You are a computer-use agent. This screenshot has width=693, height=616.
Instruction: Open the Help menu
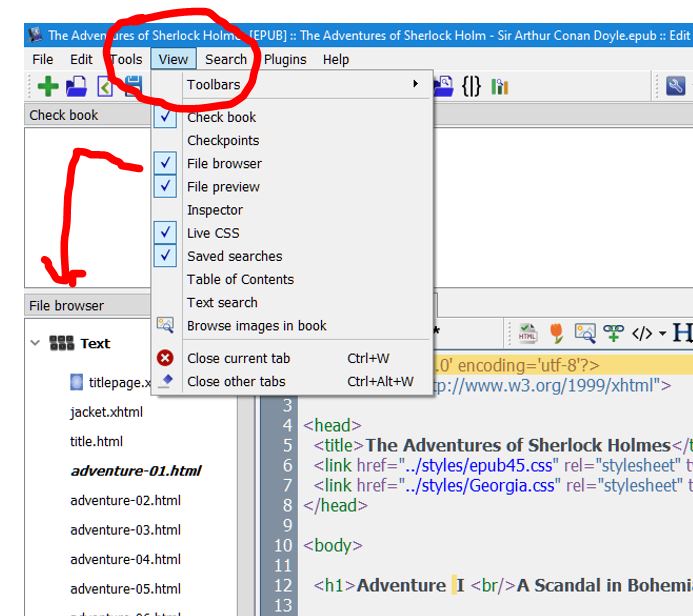[336, 59]
